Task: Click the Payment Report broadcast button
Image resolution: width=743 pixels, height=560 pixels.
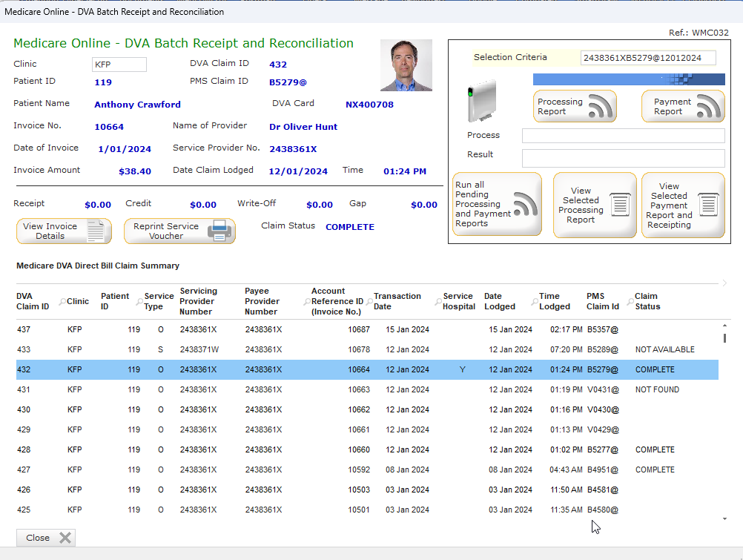Action: tap(683, 106)
